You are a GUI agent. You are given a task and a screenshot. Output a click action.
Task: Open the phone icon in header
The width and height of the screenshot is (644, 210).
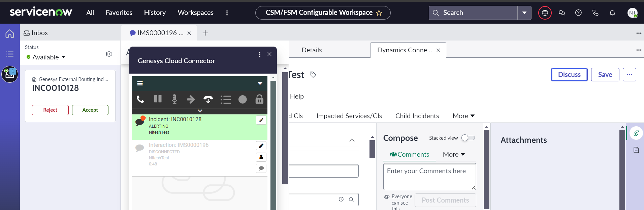click(595, 13)
